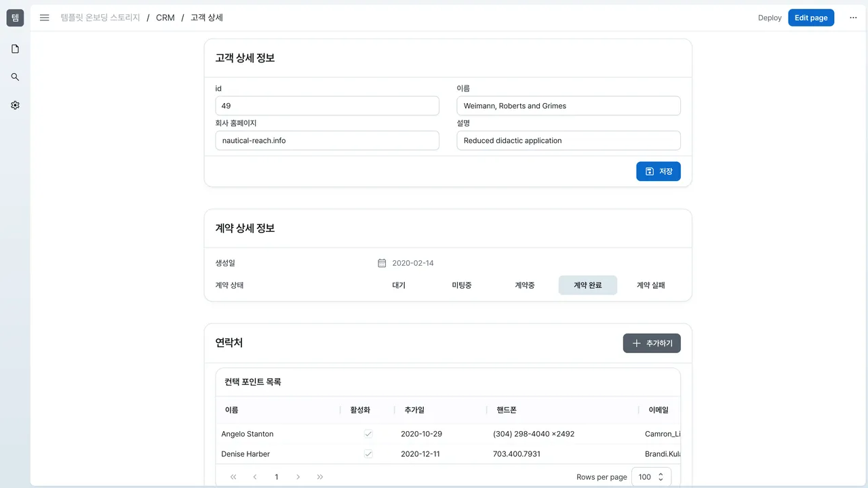Image resolution: width=868 pixels, height=488 pixels.
Task: Click the 추가일 column header to sort
Action: coord(414,410)
